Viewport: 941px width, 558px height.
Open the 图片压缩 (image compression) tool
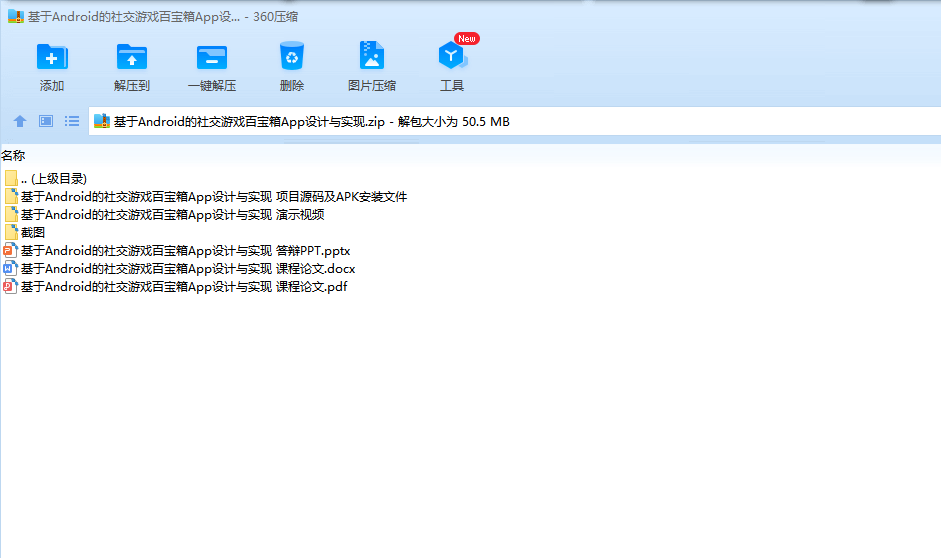(372, 56)
